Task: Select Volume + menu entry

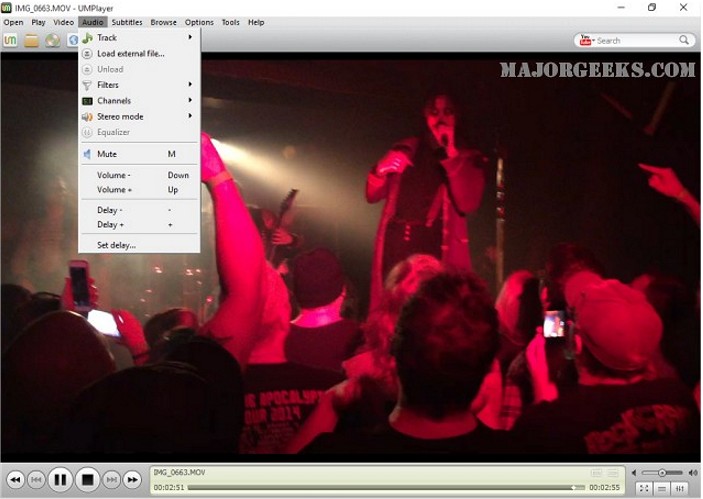Action: (139, 190)
